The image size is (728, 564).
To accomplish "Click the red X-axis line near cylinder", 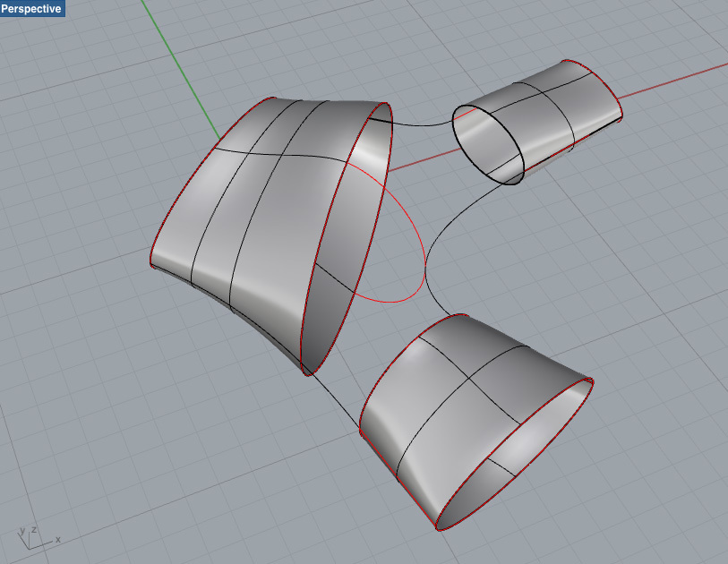I will tap(673, 81).
